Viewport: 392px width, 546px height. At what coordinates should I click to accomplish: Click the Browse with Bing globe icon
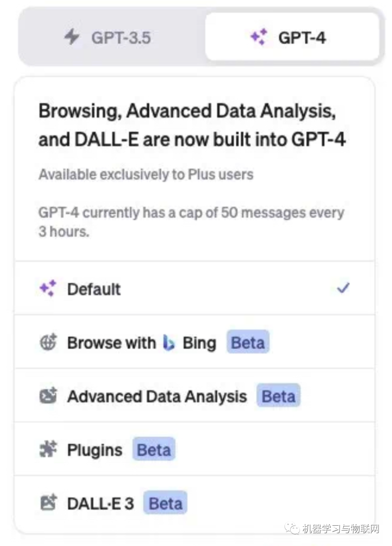pyautogui.click(x=48, y=342)
